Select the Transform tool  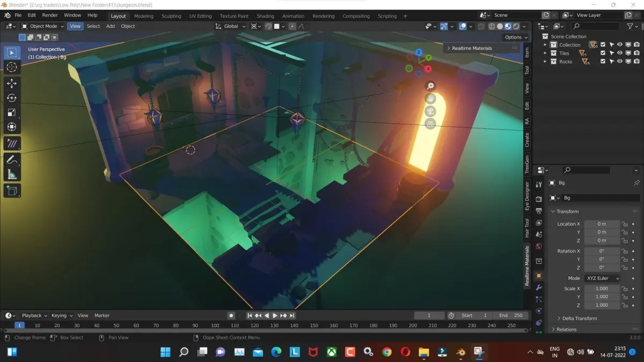pos(12,127)
